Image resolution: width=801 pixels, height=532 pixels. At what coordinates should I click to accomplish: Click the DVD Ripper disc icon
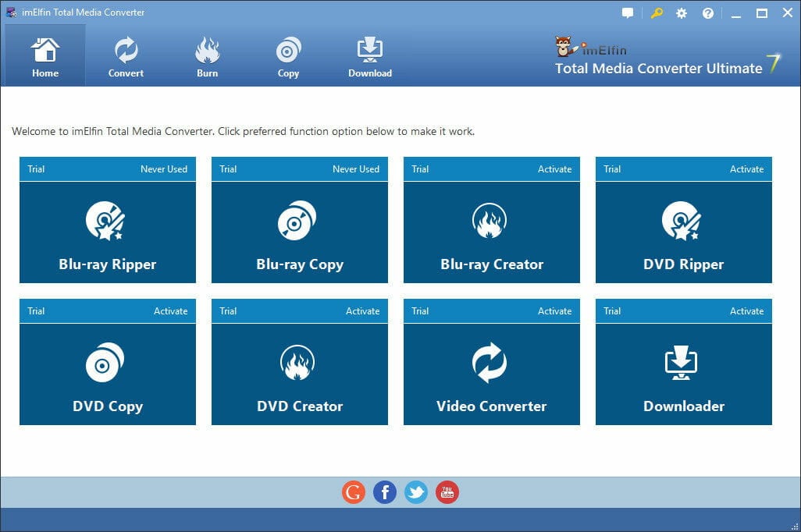tap(682, 221)
